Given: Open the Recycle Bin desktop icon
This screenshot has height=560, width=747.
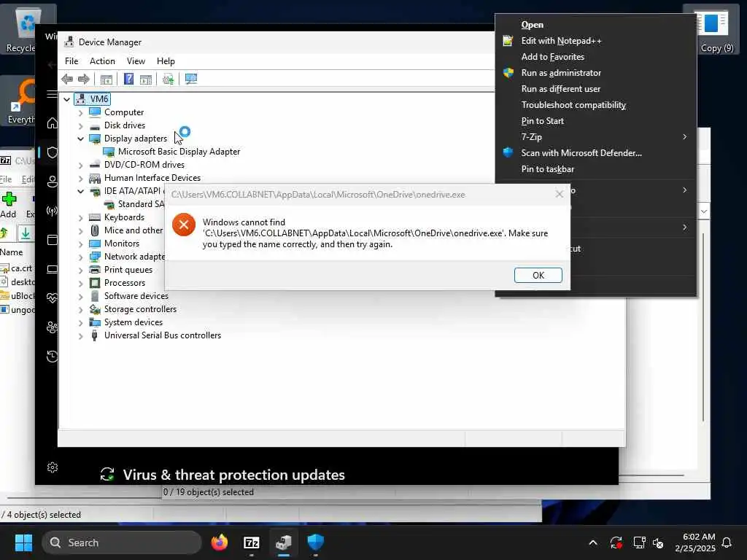Looking at the screenshot, I should click(26, 29).
